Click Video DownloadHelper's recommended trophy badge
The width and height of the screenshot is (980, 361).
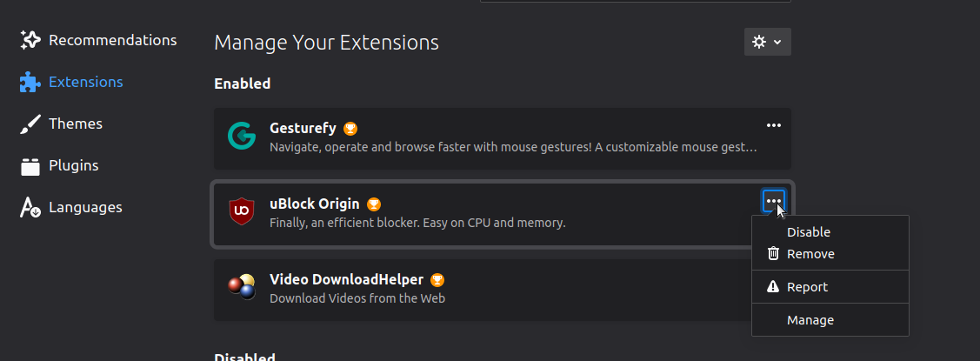point(437,280)
